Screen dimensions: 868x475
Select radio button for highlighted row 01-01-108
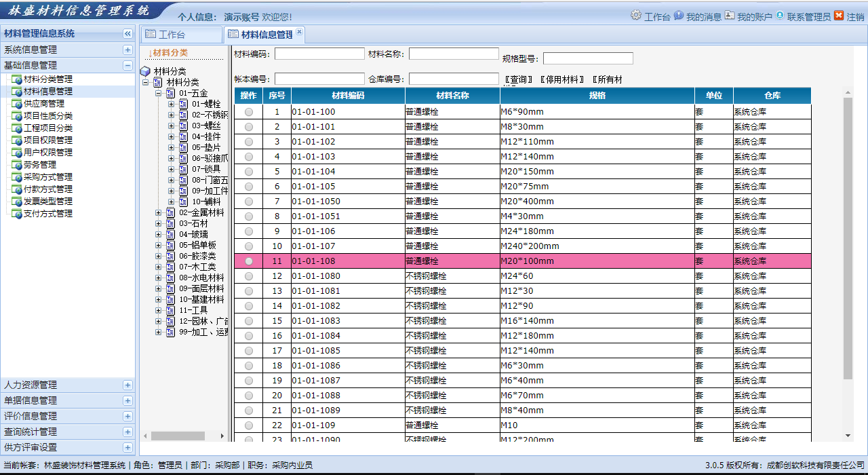(x=249, y=261)
